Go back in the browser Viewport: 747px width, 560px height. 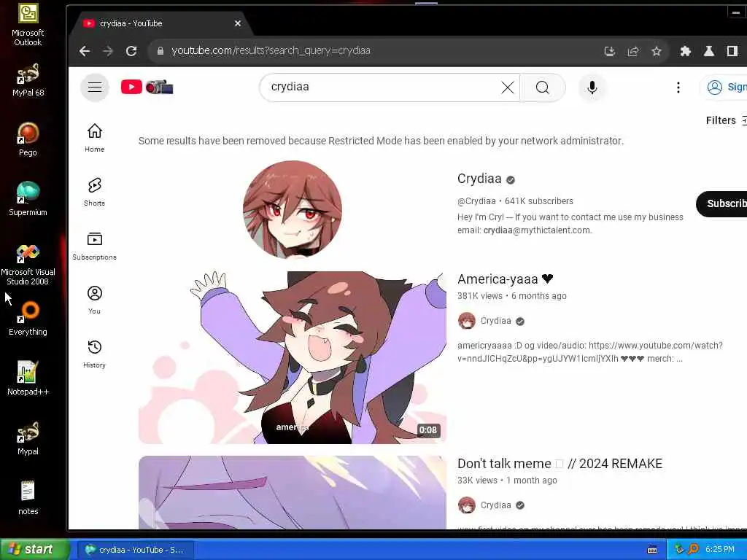(x=85, y=51)
